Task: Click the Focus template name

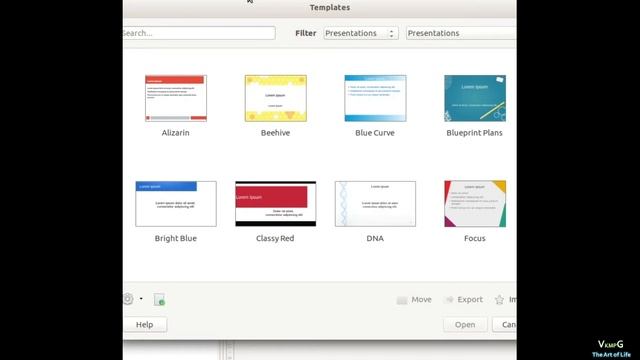Action: click(475, 238)
